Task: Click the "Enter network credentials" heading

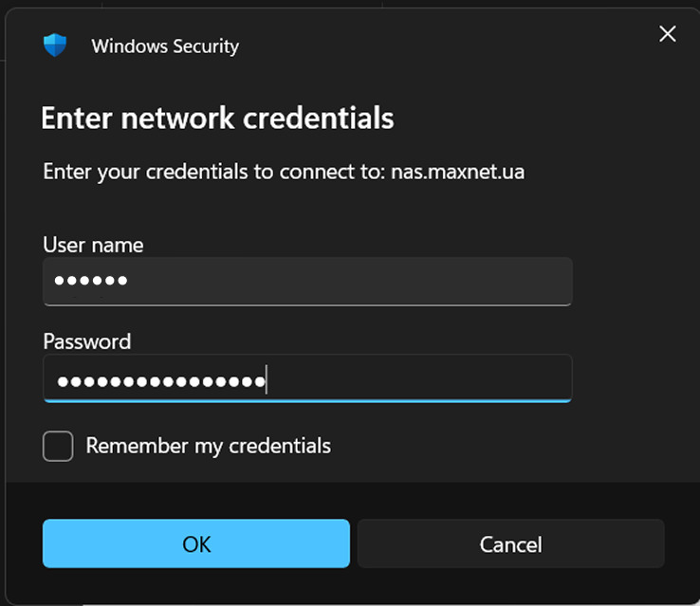Action: pos(217,119)
